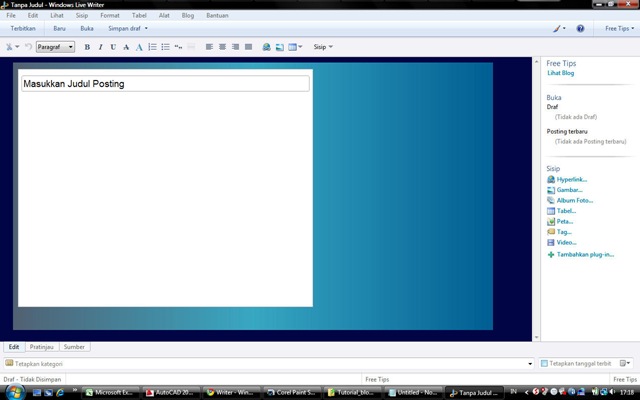Insert a bulleted list
The width and height of the screenshot is (640, 400).
tap(165, 47)
